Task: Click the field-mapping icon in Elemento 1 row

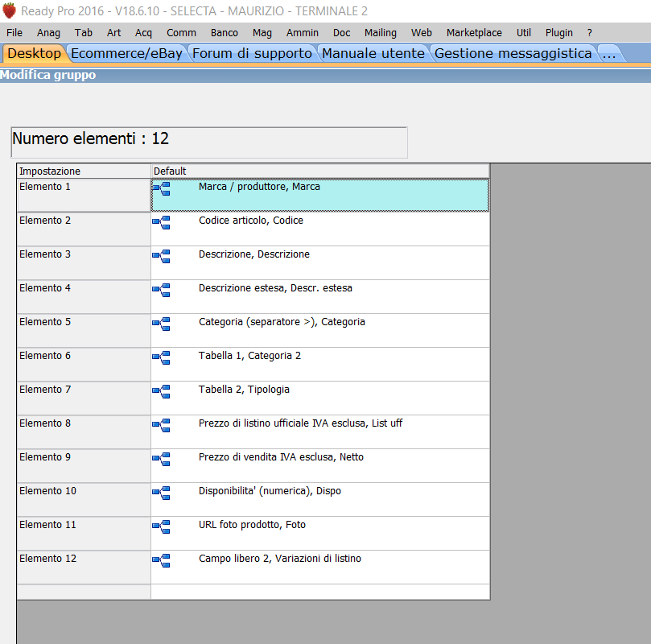Action: point(161,188)
